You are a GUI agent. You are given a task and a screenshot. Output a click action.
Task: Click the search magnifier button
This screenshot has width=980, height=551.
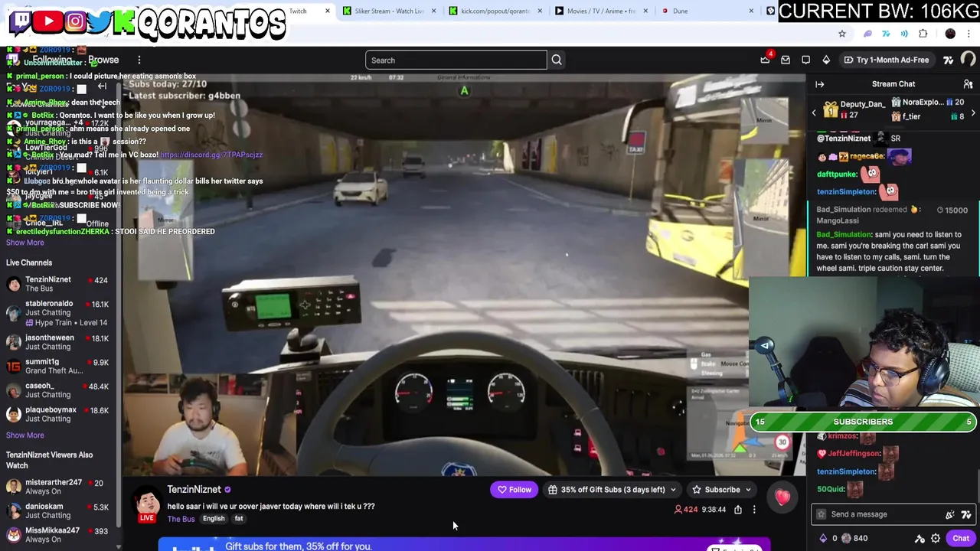coord(557,60)
